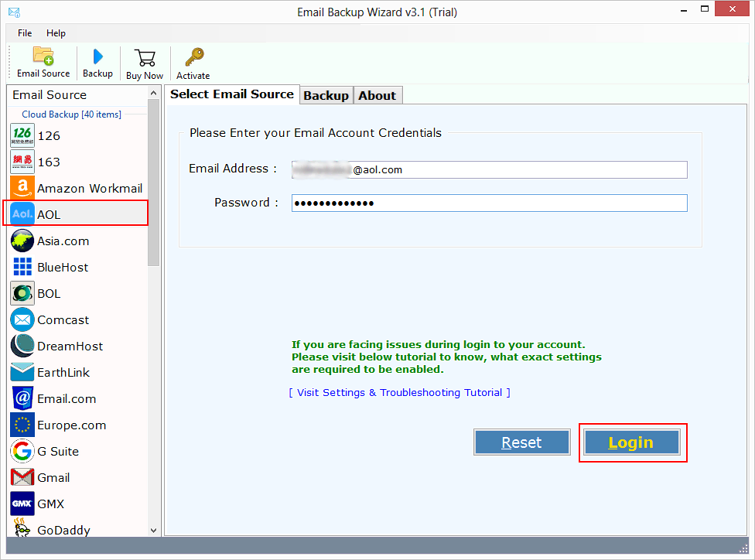Screen dimensions: 755x560
Task: Minimize the Email Backup Wizard window
Action: point(684,10)
